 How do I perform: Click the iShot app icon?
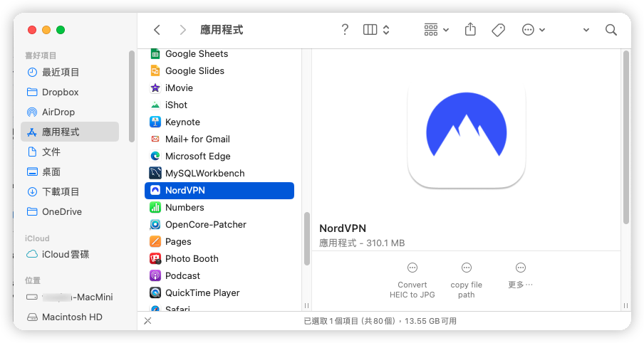155,105
